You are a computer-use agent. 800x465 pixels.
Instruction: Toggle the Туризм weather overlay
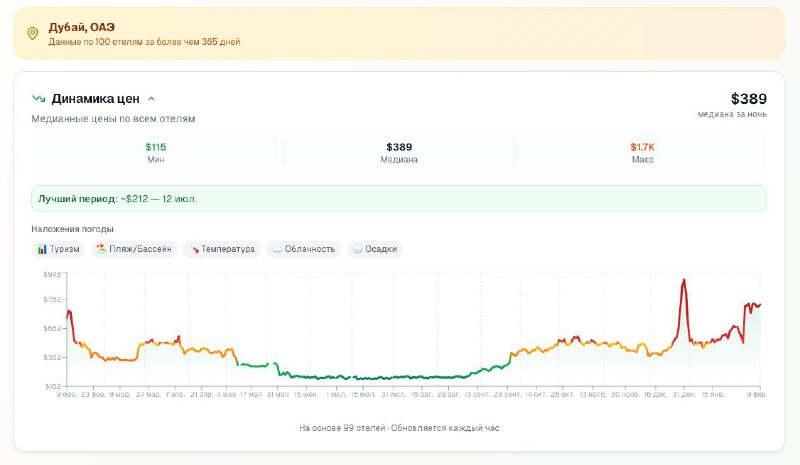point(58,249)
